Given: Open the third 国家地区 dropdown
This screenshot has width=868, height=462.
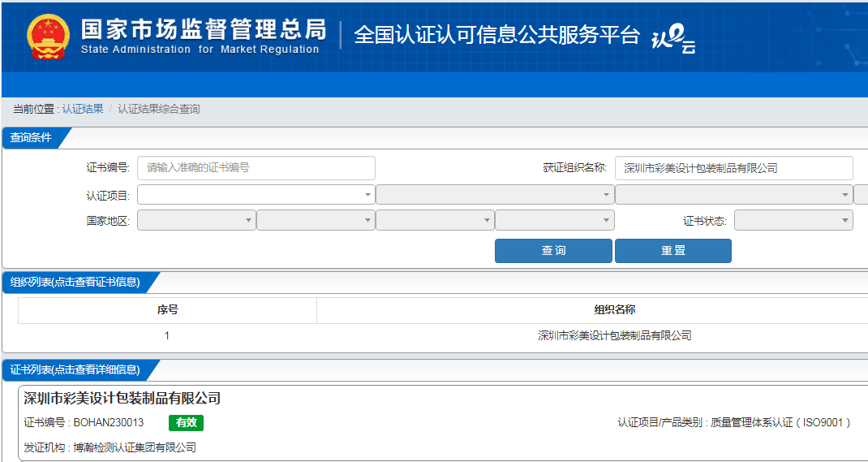Looking at the screenshot, I should [435, 220].
